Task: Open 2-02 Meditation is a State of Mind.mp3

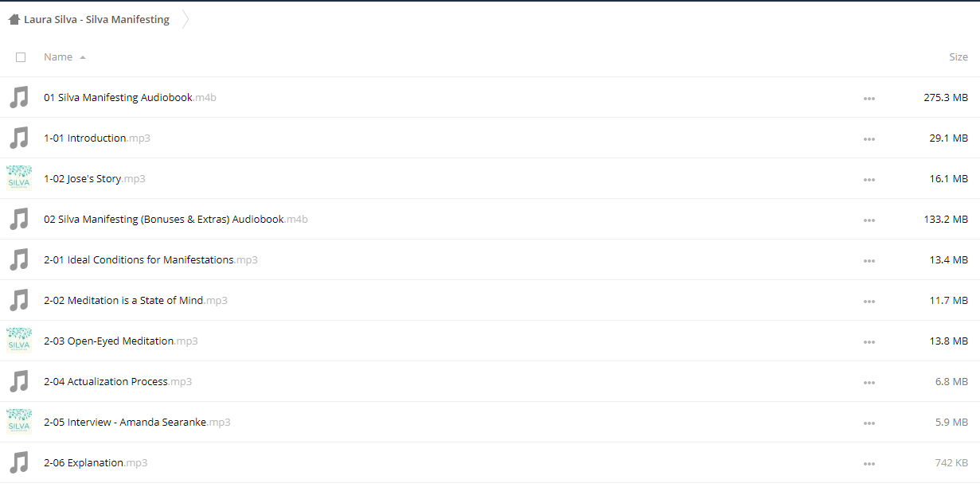Action: [x=135, y=301]
